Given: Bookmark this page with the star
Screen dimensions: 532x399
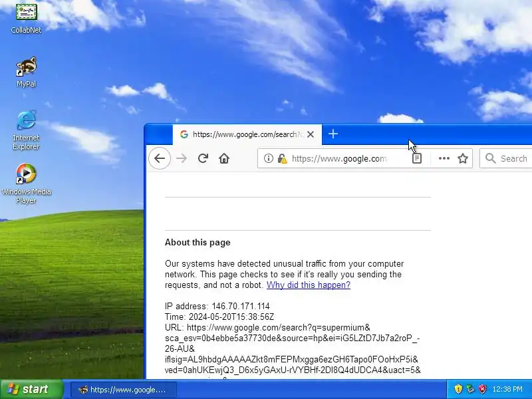Looking at the screenshot, I should [463, 158].
